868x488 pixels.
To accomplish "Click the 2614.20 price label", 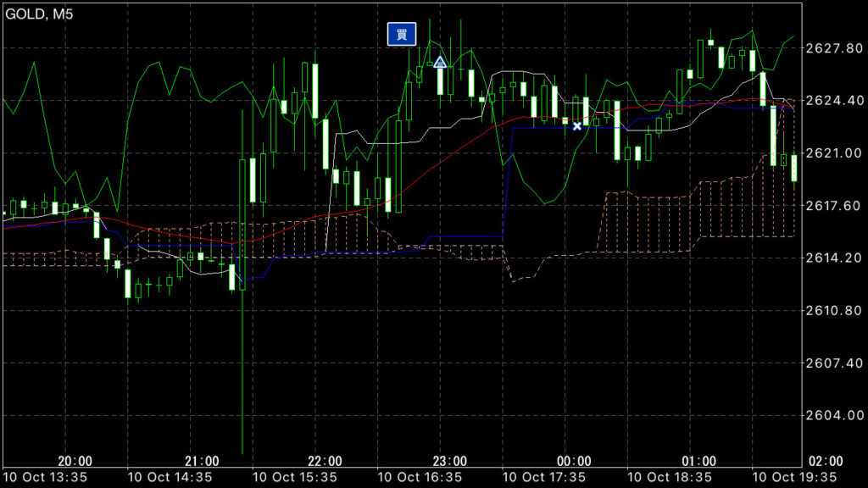I will pos(834,258).
